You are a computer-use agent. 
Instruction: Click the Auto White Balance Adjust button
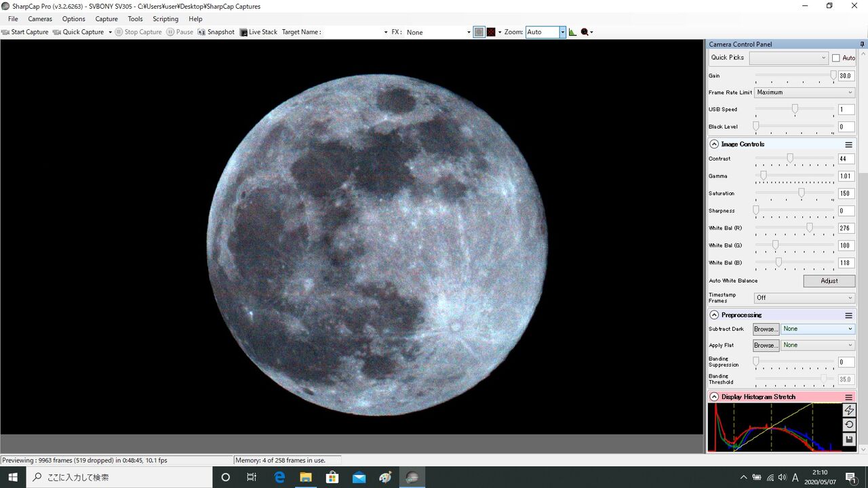[829, 281]
